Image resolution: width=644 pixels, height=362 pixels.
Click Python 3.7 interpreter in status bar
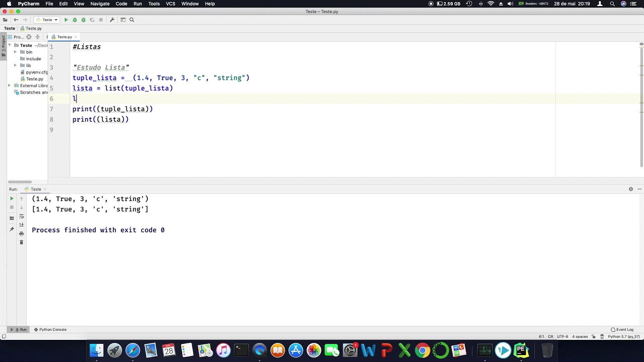point(623,336)
